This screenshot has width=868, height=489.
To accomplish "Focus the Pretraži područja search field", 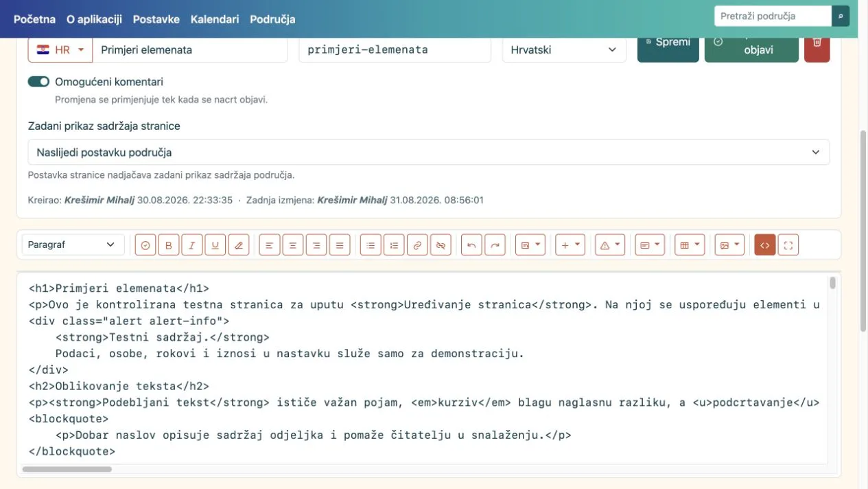I will click(x=773, y=16).
